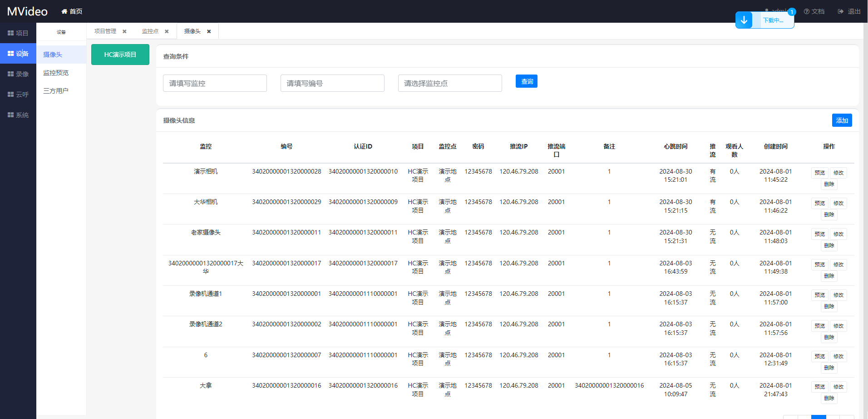Image resolution: width=868 pixels, height=419 pixels.
Task: Click the 请填写监控 input field
Action: (x=215, y=83)
